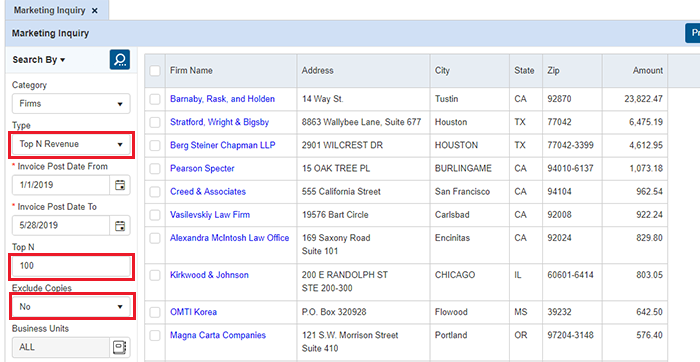Open the Berg Steiner Chapman LLP link
This screenshot has height=362, width=700.
click(223, 146)
